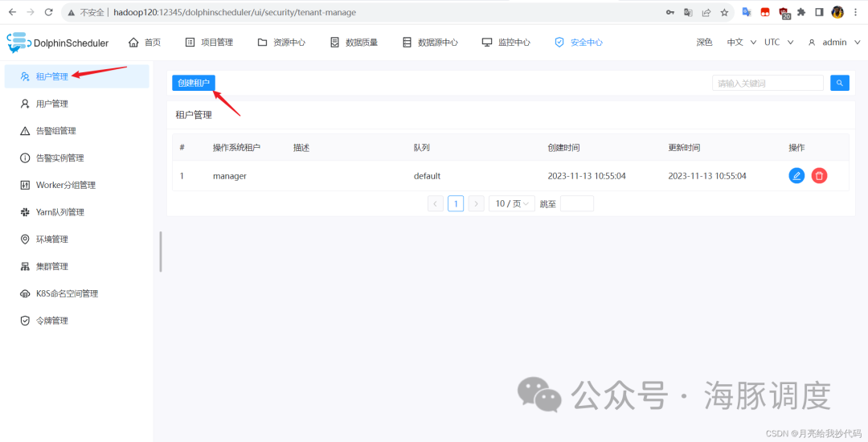The height and width of the screenshot is (442, 868).
Task: Select 用户管理 in the sidebar
Action: (77, 104)
